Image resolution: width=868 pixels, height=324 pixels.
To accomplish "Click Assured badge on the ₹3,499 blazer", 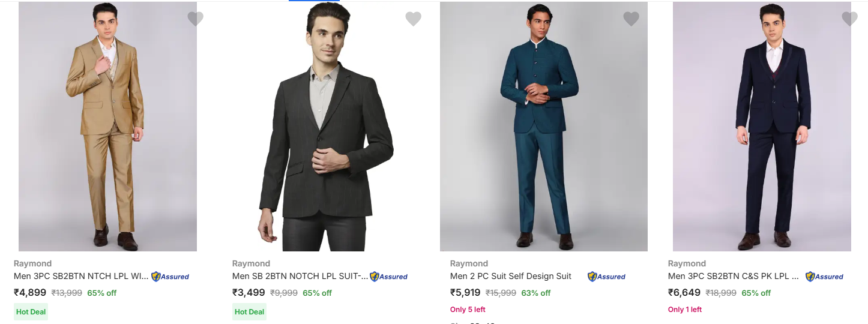I will (388, 277).
